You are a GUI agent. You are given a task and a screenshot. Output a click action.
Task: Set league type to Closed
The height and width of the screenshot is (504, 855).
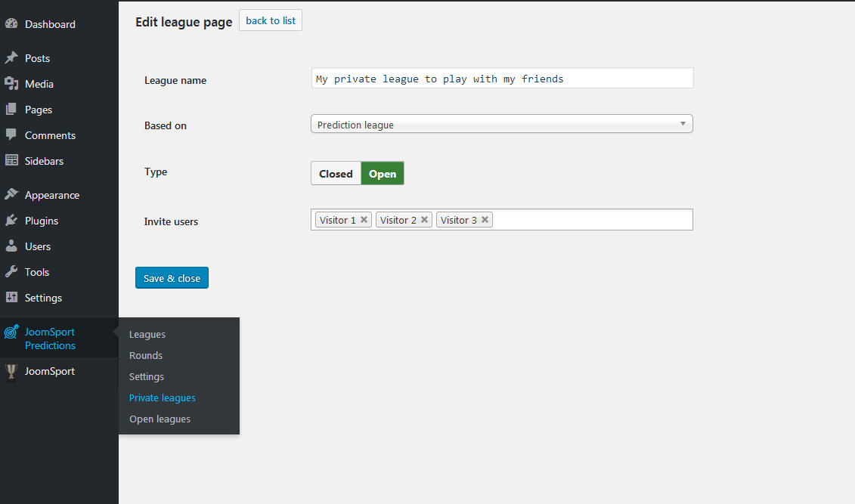(336, 173)
